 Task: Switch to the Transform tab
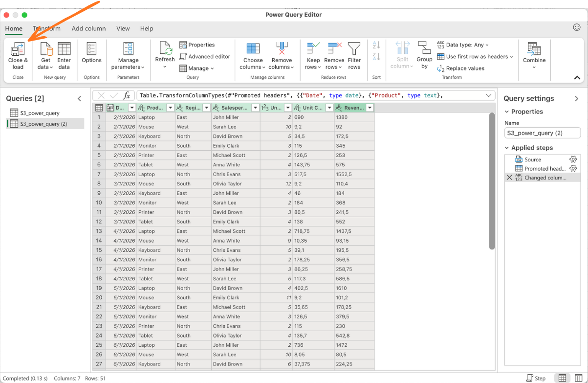click(x=47, y=28)
